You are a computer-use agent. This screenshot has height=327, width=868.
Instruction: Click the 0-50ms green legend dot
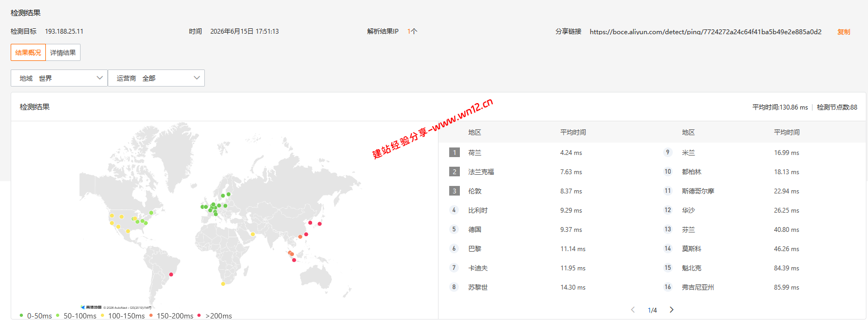(21, 315)
